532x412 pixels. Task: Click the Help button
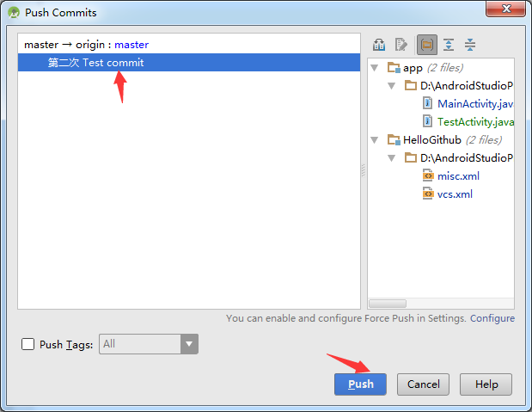486,384
